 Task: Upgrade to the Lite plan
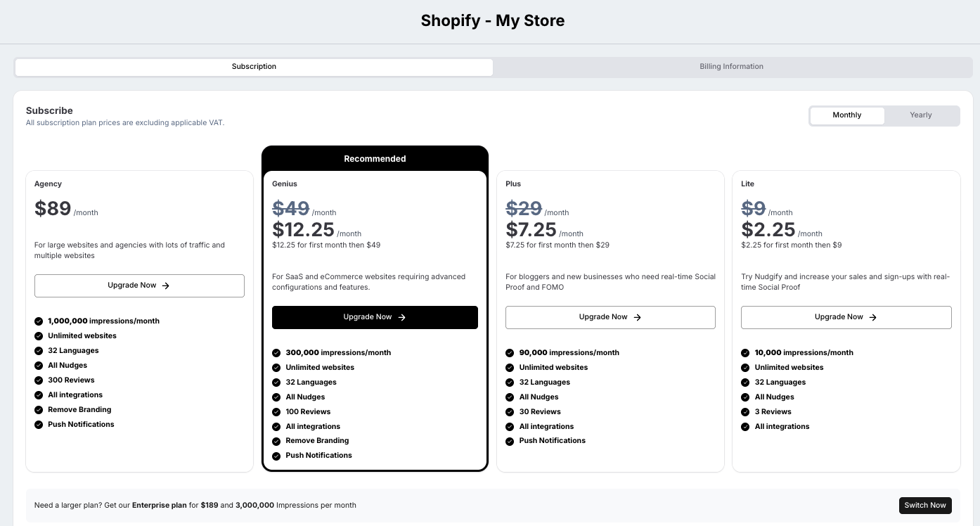coord(846,317)
